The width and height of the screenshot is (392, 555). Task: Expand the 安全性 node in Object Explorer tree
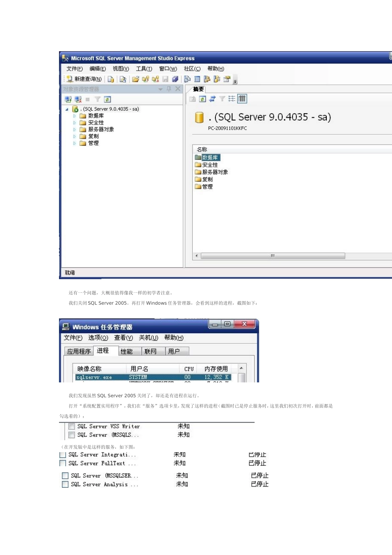[x=75, y=123]
